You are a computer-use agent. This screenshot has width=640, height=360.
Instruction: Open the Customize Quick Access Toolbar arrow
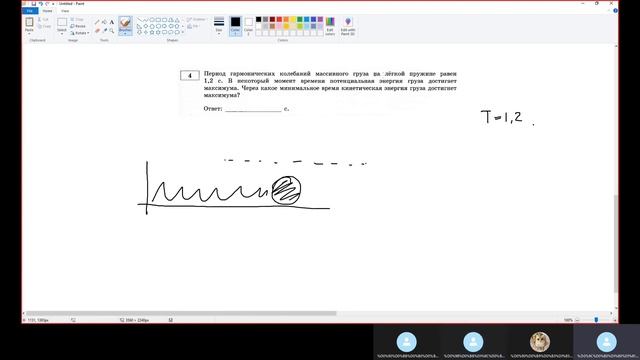53,4
